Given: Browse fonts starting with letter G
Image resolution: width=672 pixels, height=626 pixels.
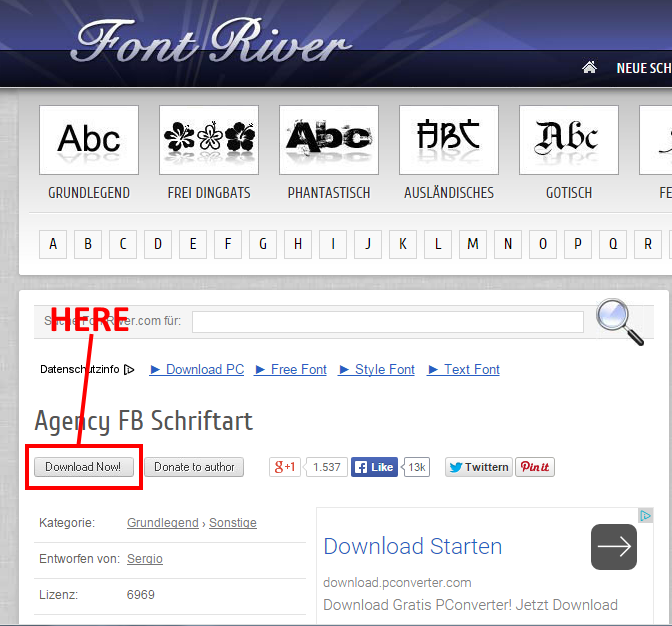Looking at the screenshot, I should click(263, 244).
